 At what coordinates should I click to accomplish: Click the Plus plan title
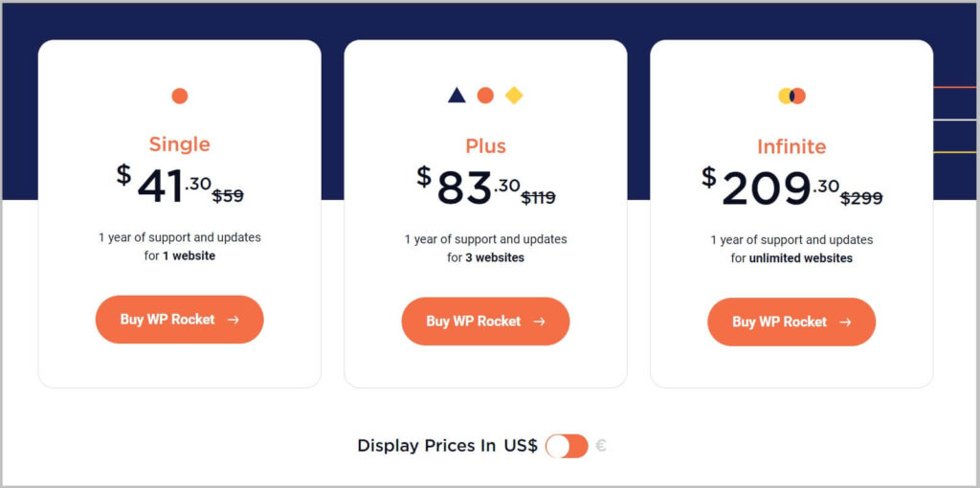pyautogui.click(x=485, y=146)
